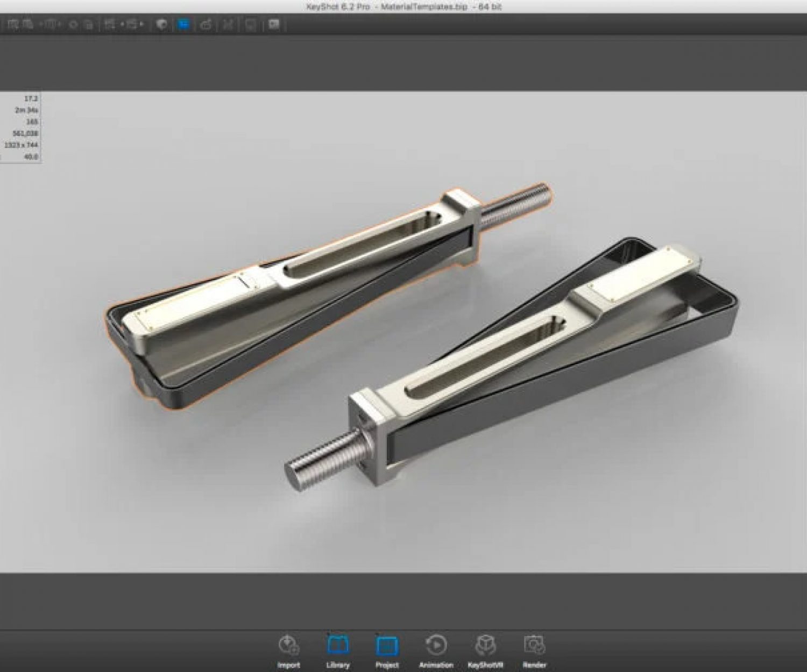
Task: Toggle the Project panel button
Action: click(x=387, y=645)
